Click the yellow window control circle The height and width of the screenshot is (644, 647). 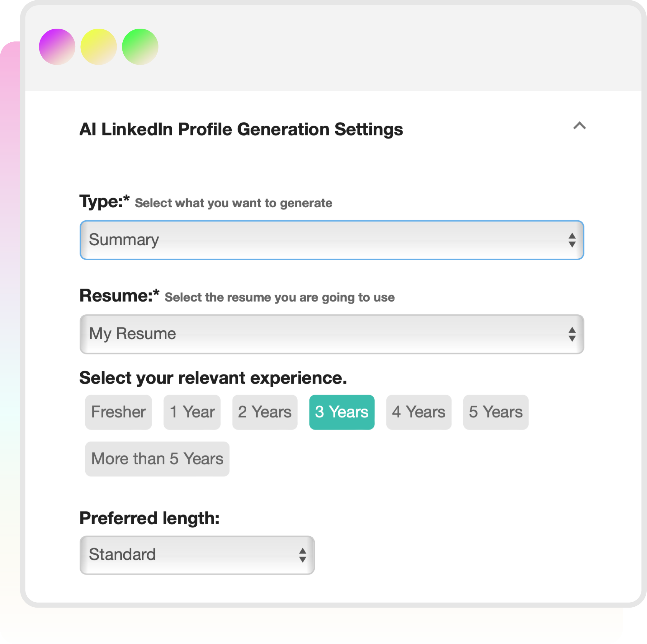pyautogui.click(x=98, y=46)
